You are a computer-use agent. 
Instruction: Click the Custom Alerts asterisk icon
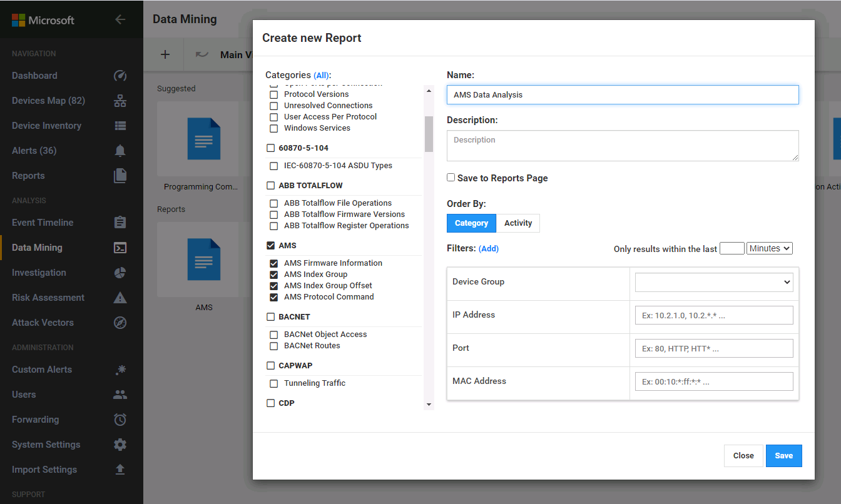coord(120,370)
